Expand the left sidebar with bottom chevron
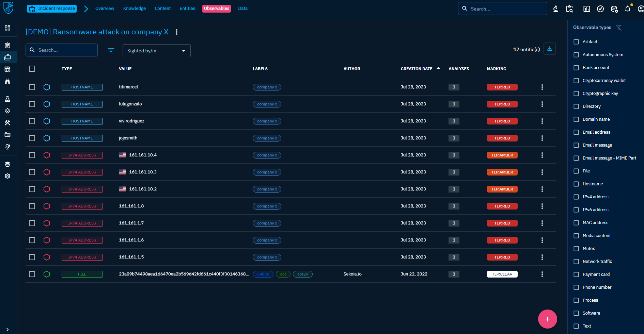 coord(7,329)
